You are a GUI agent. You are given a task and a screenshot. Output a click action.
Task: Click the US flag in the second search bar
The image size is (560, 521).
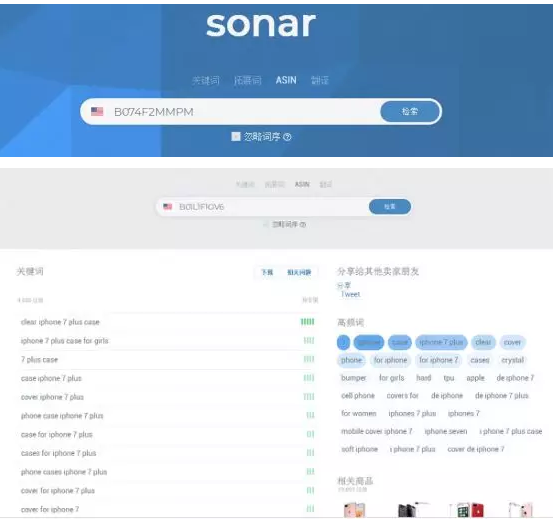[x=168, y=207]
